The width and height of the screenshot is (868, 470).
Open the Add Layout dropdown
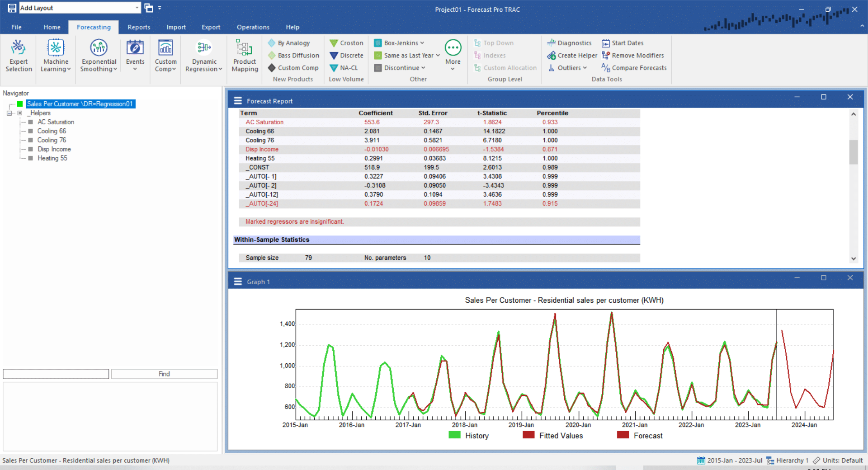[137, 8]
